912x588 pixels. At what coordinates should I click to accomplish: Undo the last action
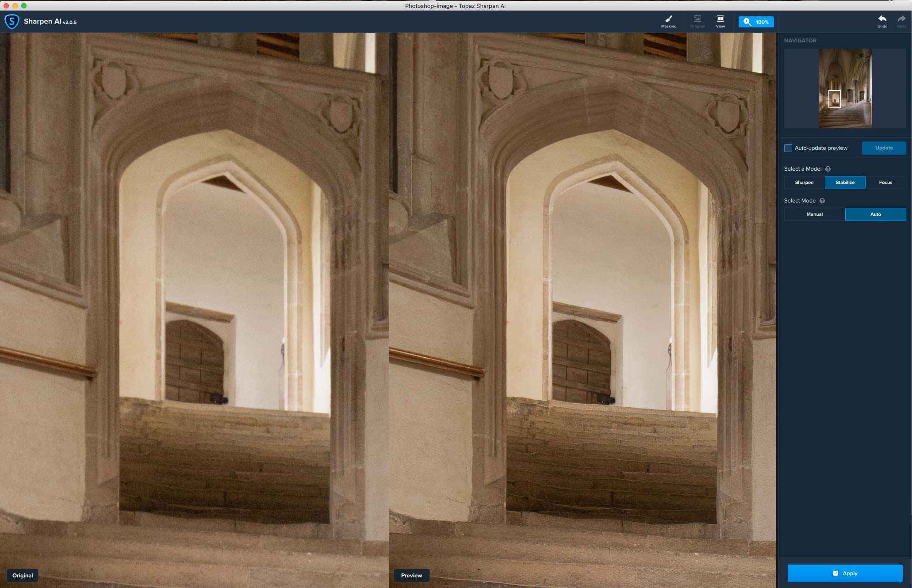click(x=882, y=21)
